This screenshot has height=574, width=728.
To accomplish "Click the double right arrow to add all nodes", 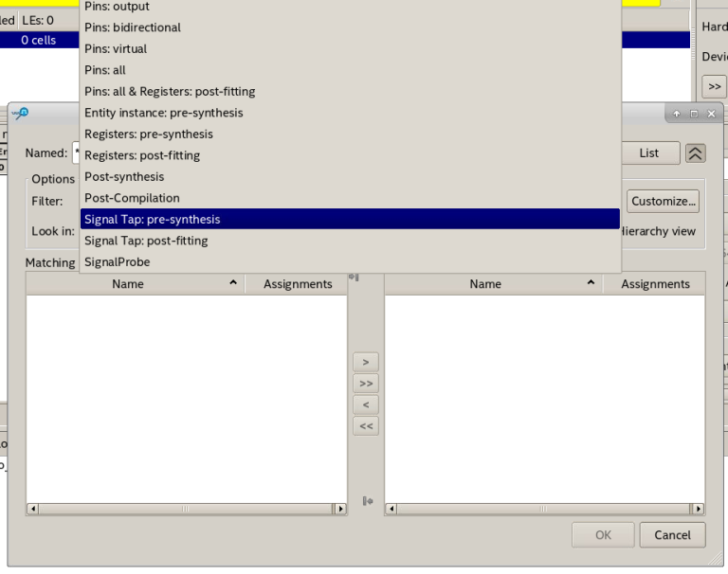I will 365,384.
